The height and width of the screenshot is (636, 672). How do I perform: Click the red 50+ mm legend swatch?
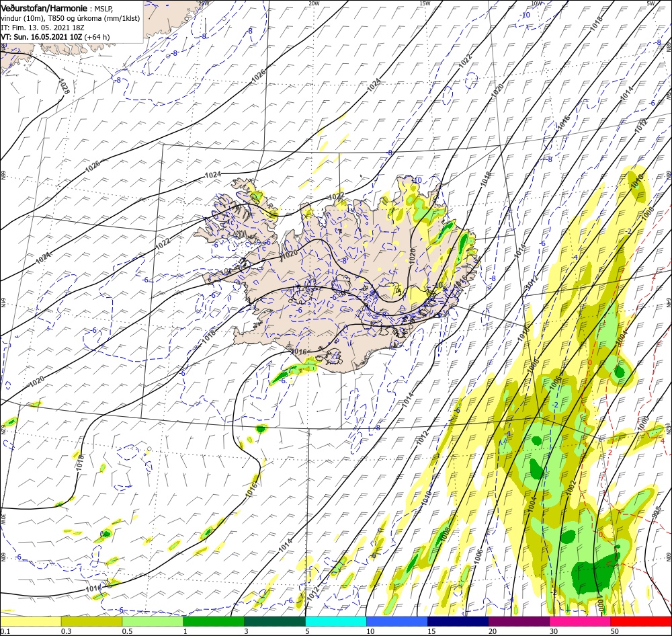pos(641,621)
